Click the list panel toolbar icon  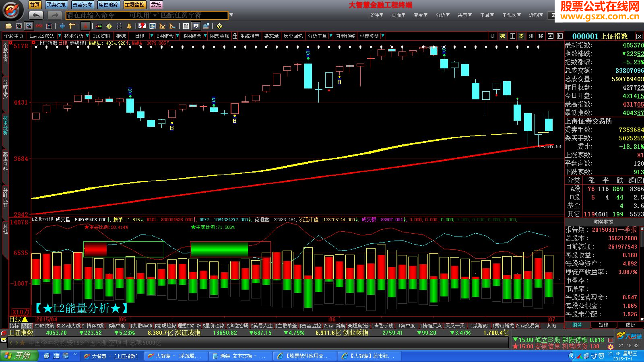point(186,26)
